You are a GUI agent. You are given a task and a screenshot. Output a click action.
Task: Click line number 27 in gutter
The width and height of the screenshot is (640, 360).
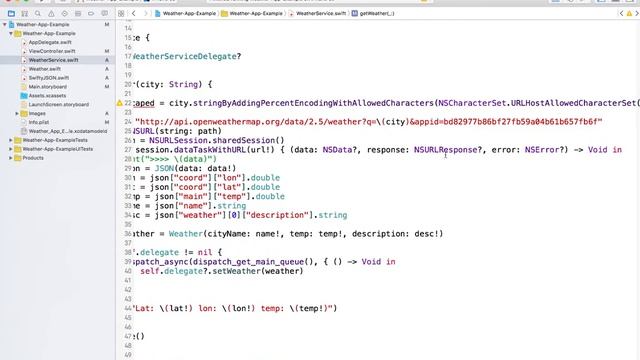pos(128,150)
